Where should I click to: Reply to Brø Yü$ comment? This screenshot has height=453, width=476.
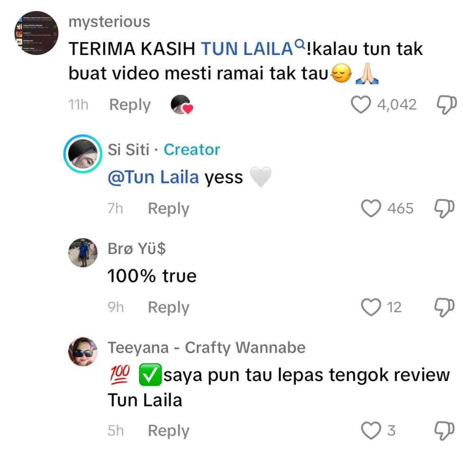point(169,308)
